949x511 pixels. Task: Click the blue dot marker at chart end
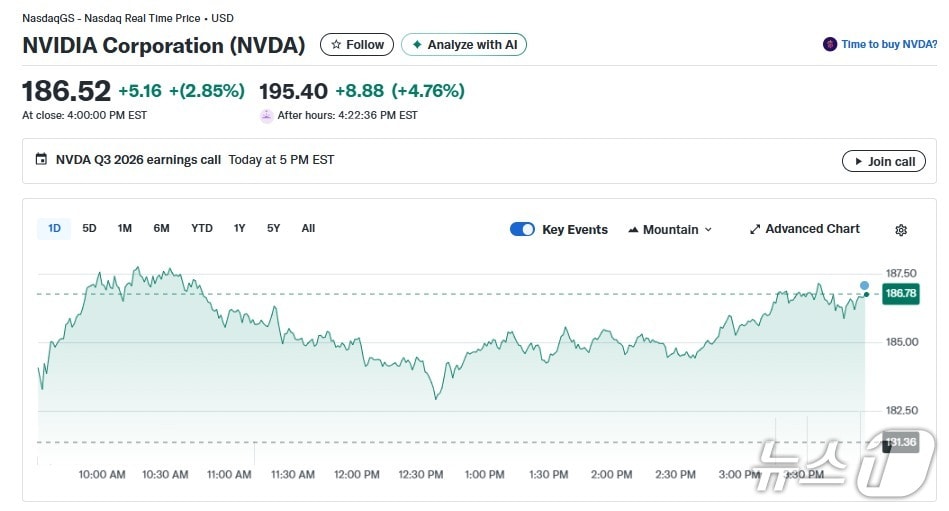click(x=864, y=285)
